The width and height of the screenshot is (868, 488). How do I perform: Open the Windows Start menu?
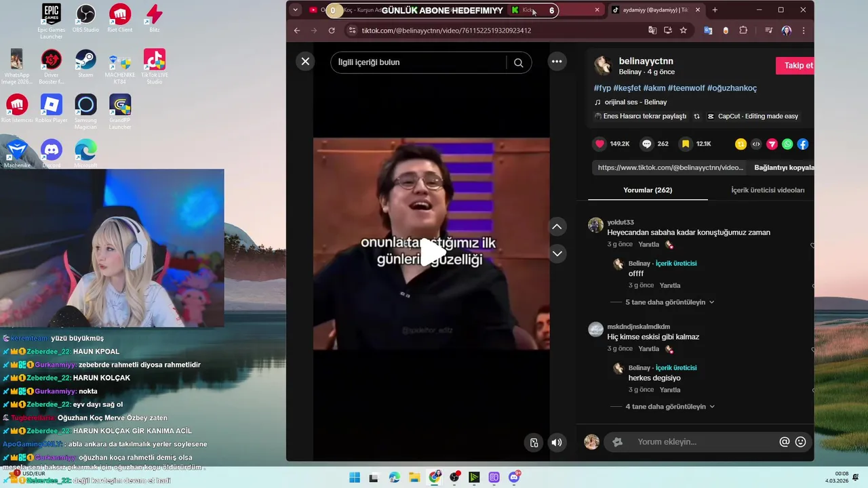coord(355,478)
